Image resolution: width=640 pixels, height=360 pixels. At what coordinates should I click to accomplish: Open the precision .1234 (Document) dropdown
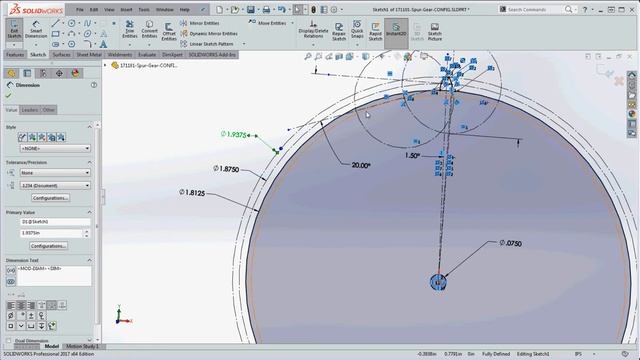point(55,185)
